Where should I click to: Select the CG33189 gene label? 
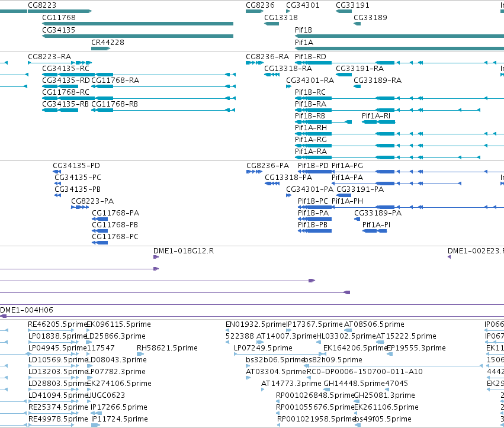pyautogui.click(x=370, y=18)
